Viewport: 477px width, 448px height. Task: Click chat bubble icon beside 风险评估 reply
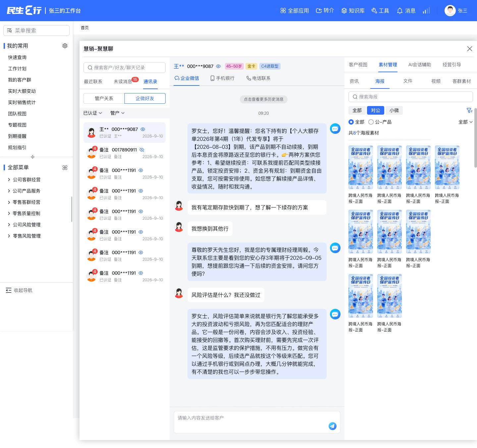point(335,314)
